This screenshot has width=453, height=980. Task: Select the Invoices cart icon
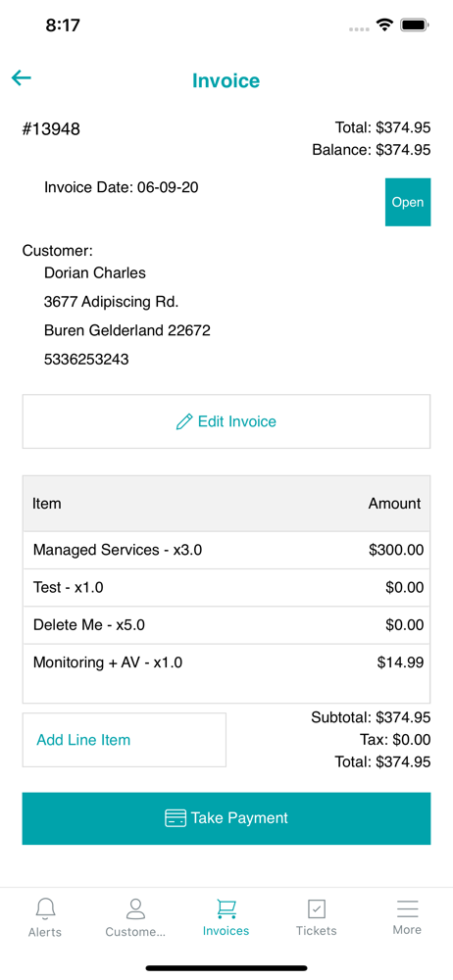pos(226,909)
